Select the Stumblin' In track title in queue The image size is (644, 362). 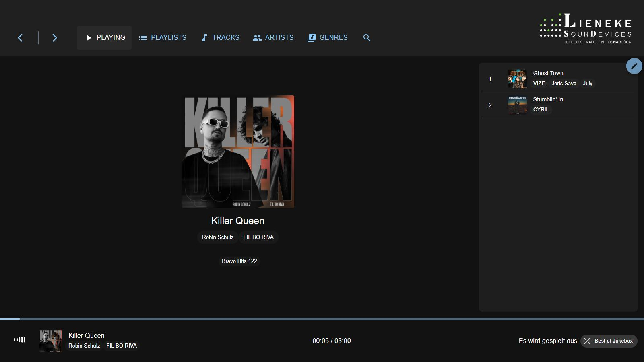click(548, 99)
